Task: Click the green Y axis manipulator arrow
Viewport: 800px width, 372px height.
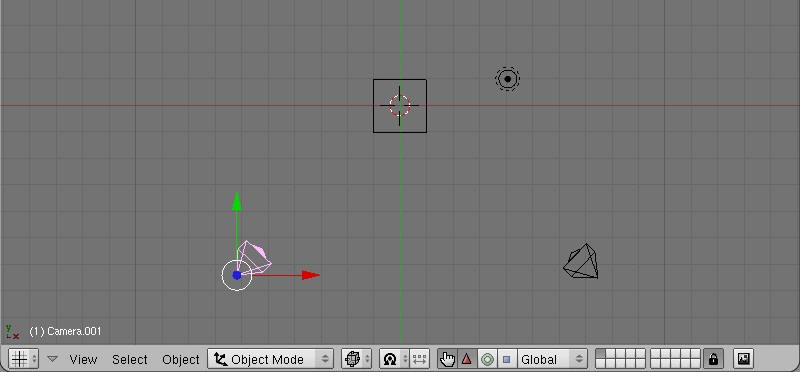Action: pyautogui.click(x=237, y=202)
